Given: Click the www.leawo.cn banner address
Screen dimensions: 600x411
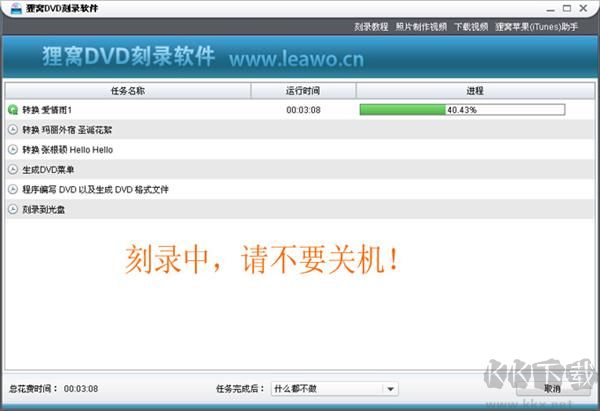Looking at the screenshot, I should coord(297,59).
